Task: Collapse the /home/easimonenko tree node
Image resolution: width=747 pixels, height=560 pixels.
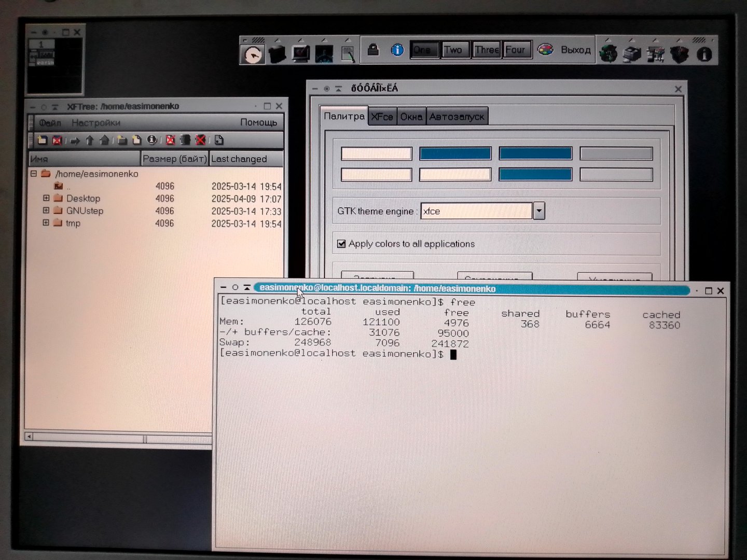Action: coord(34,174)
